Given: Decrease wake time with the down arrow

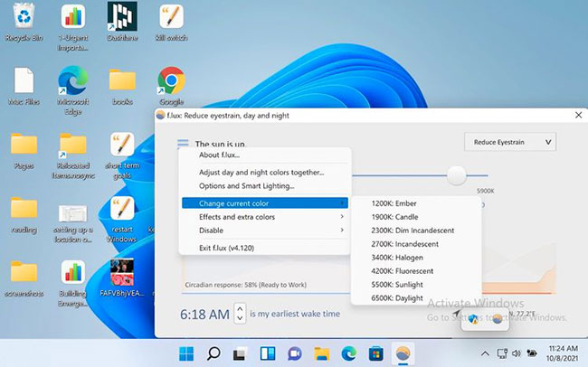Looking at the screenshot, I should (x=240, y=318).
